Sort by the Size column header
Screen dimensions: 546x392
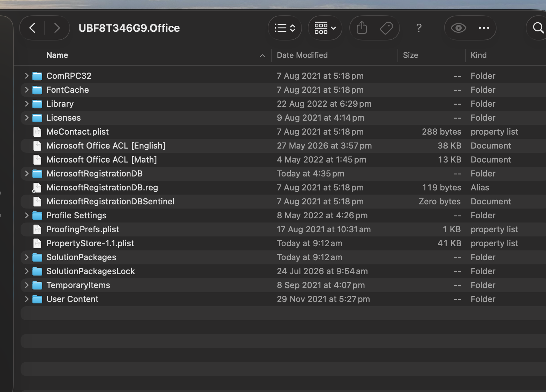(x=410, y=55)
